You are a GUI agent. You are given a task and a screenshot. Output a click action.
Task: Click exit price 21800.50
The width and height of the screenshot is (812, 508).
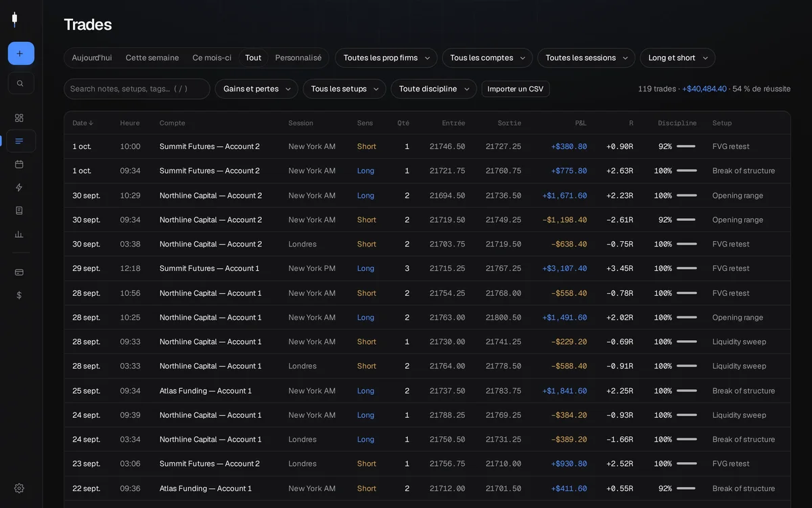click(503, 317)
